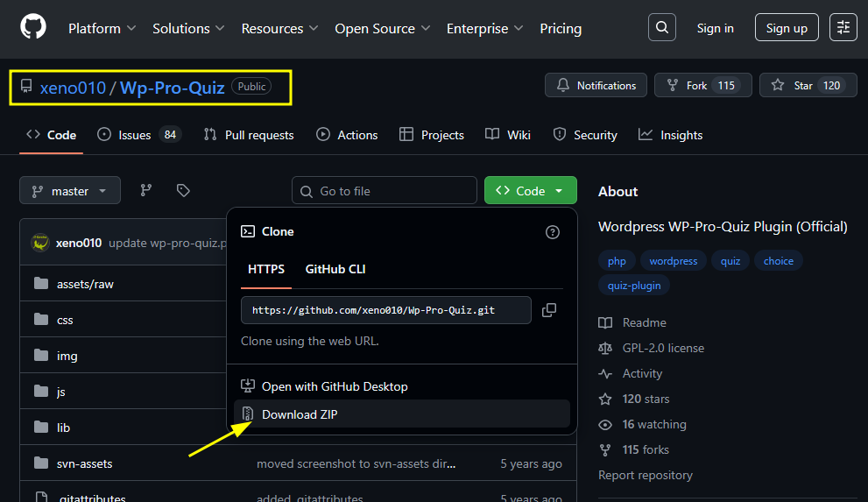868x502 pixels.
Task: Click the top-right appearance settings icon
Action: coord(843,27)
